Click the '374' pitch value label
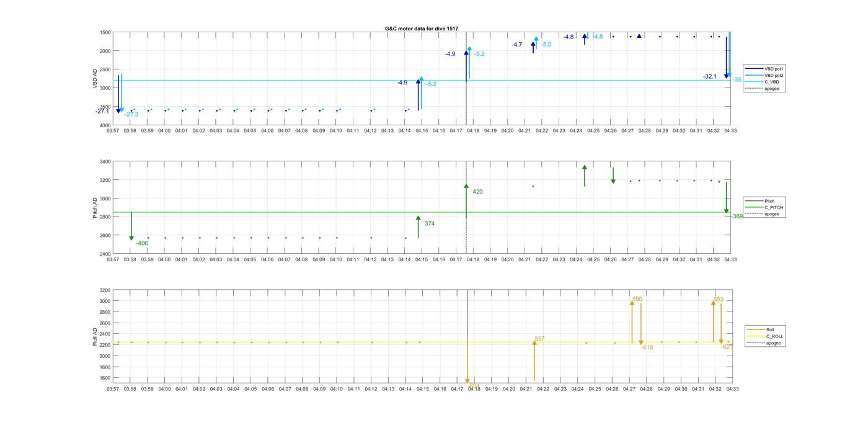This screenshot has height=430, width=868. pos(430,224)
